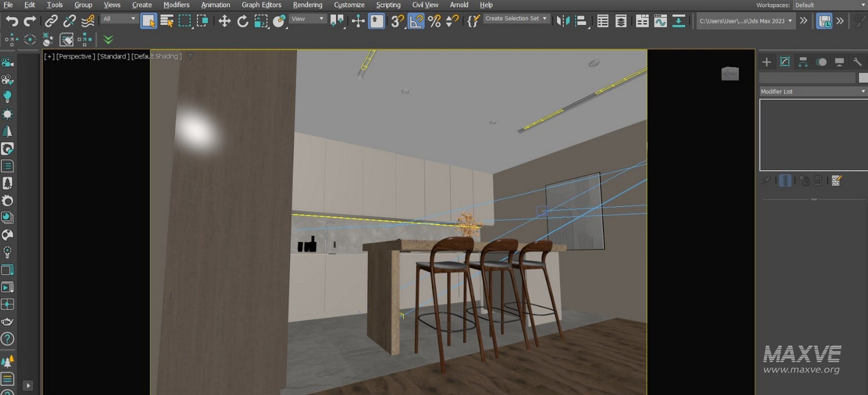Click the teal light bulb sidebar icon

8,97
